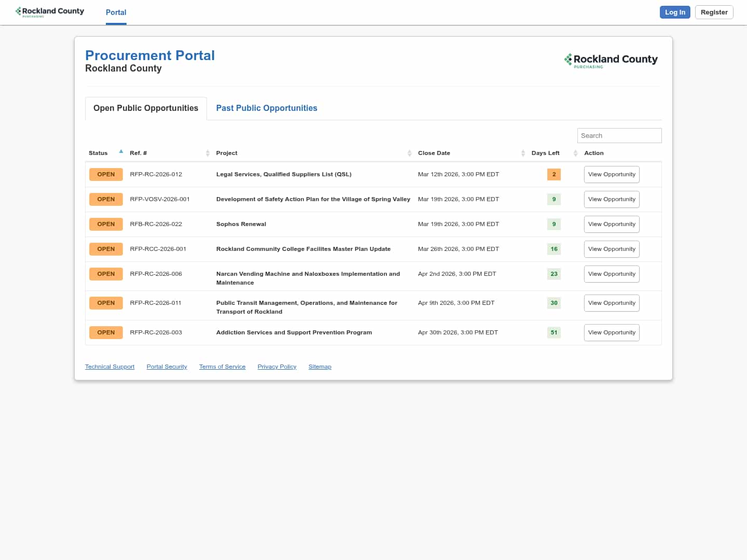This screenshot has height=560, width=747.
Task: Click the 51 days left badge
Action: pos(554,332)
